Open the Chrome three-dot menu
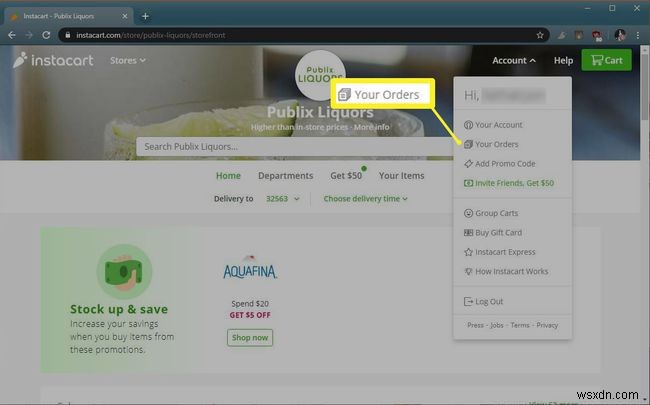 638,35
